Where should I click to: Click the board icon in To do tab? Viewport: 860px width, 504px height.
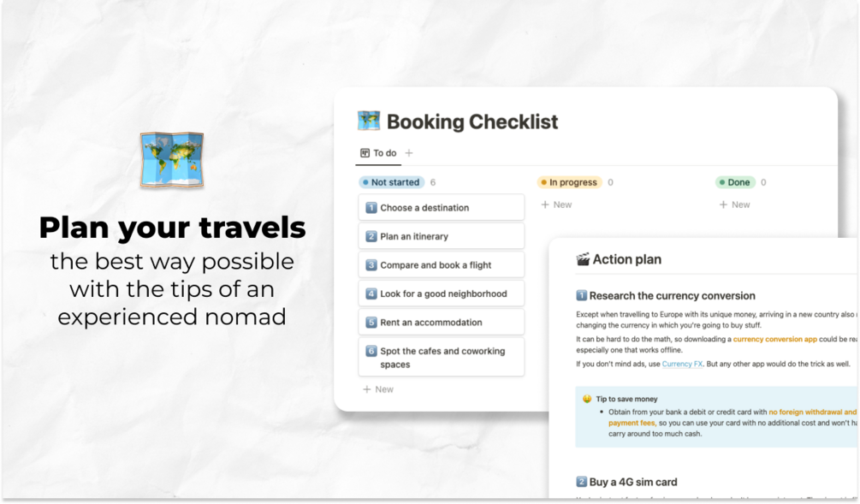click(365, 153)
